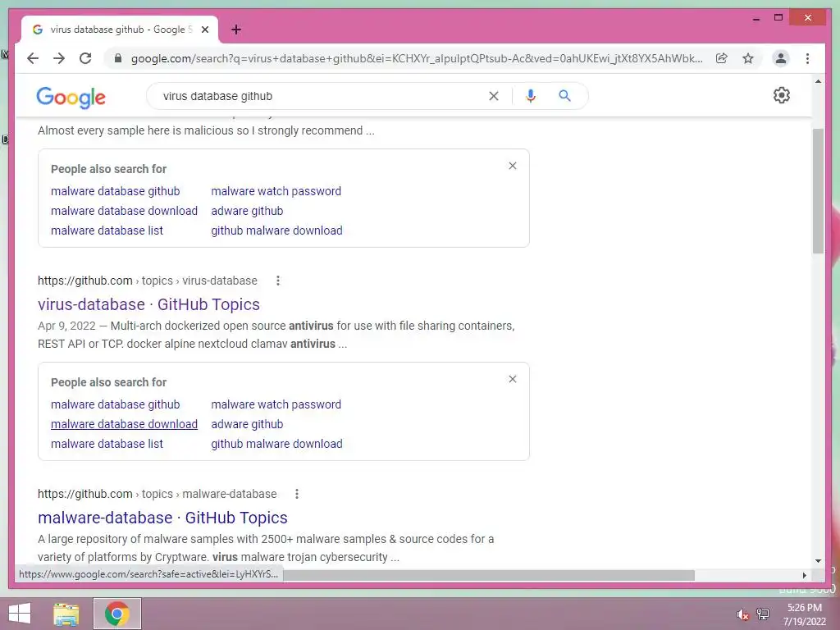Click the scroll-down arrow on scrollbar
Viewport: 840px width, 630px height.
(818, 561)
